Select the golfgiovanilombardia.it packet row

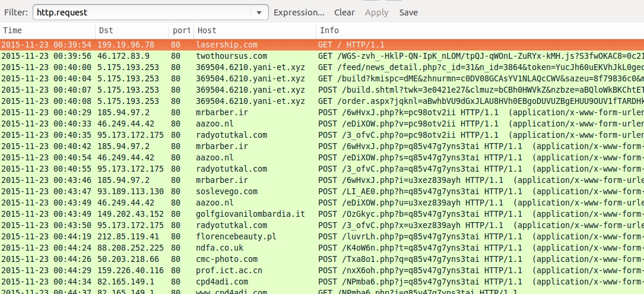(250, 214)
